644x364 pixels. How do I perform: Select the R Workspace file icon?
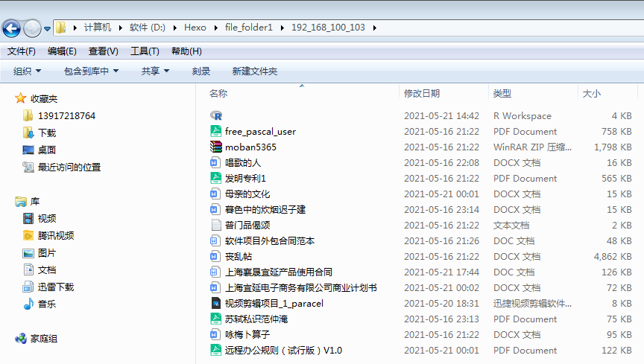pos(216,115)
